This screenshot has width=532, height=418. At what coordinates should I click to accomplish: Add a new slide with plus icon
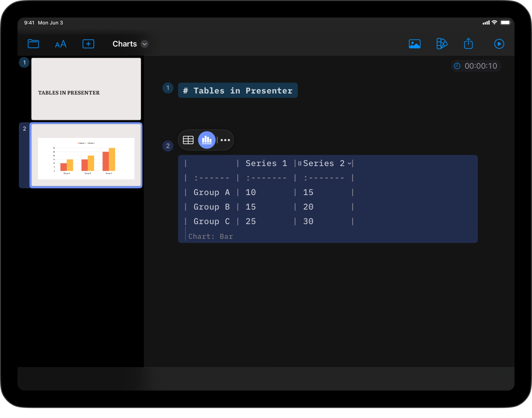point(88,44)
